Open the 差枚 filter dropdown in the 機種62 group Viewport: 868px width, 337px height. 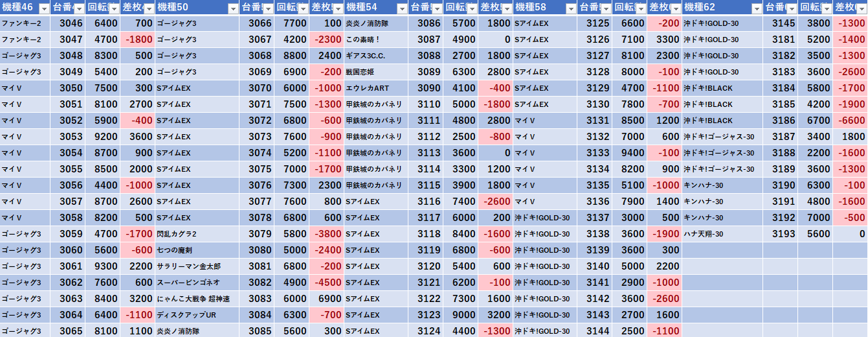[x=862, y=8]
